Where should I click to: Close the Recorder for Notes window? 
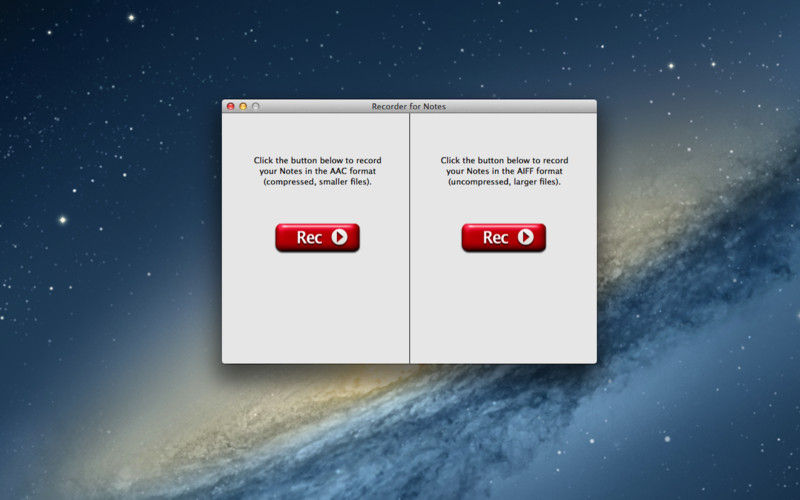tap(231, 106)
